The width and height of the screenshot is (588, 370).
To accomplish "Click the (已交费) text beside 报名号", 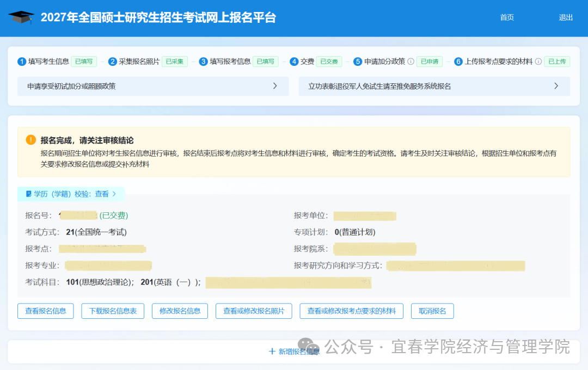I will pos(114,215).
